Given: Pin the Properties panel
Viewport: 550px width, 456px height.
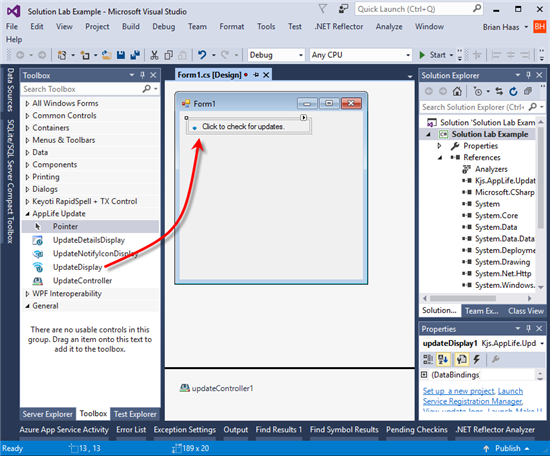Looking at the screenshot, I should pos(528,329).
